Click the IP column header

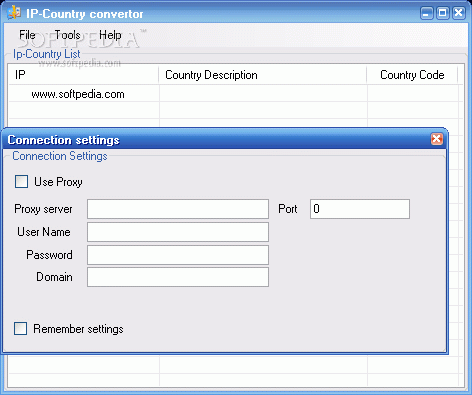tap(83, 75)
